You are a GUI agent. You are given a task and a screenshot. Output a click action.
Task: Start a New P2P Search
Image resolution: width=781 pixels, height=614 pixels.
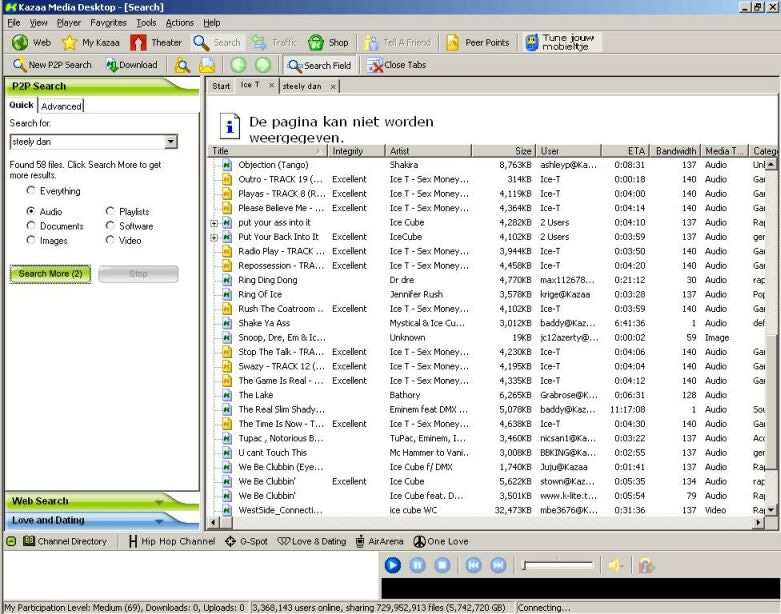[x=52, y=65]
